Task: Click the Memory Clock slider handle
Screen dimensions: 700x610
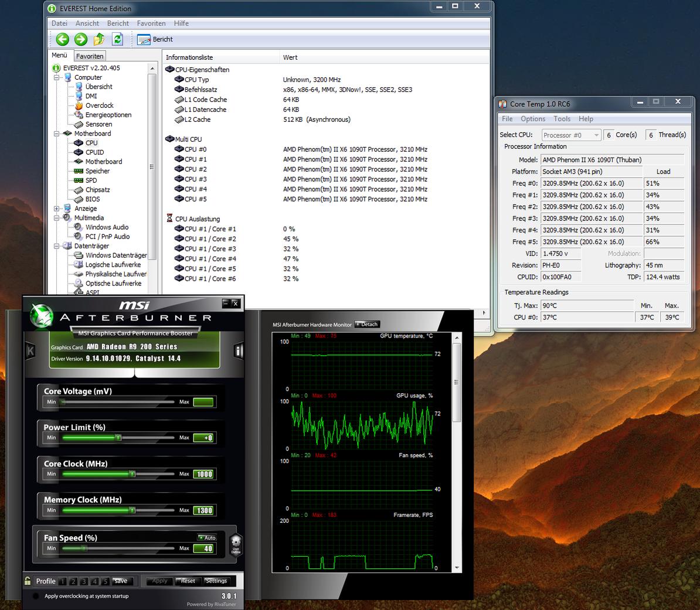Action: [132, 510]
